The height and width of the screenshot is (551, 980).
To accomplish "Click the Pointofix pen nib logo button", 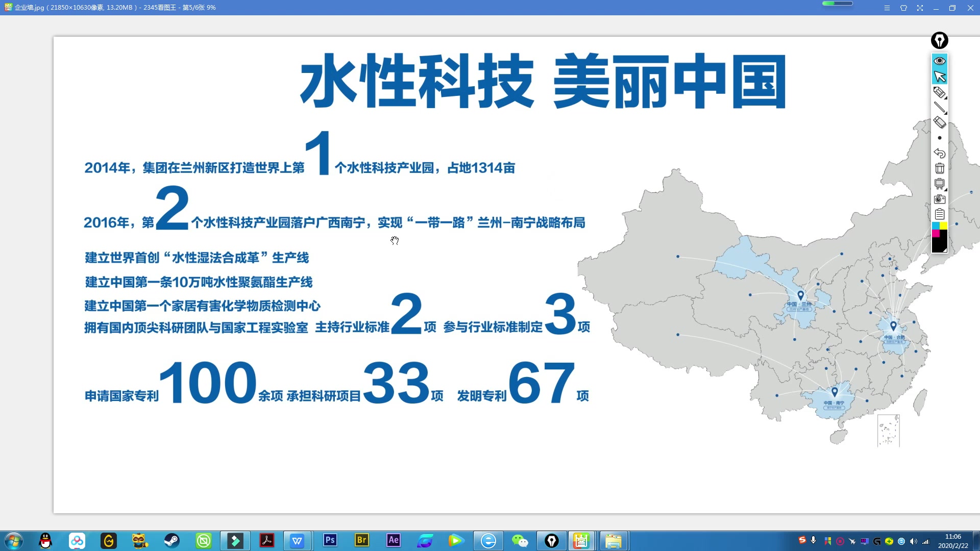I will tap(940, 40).
